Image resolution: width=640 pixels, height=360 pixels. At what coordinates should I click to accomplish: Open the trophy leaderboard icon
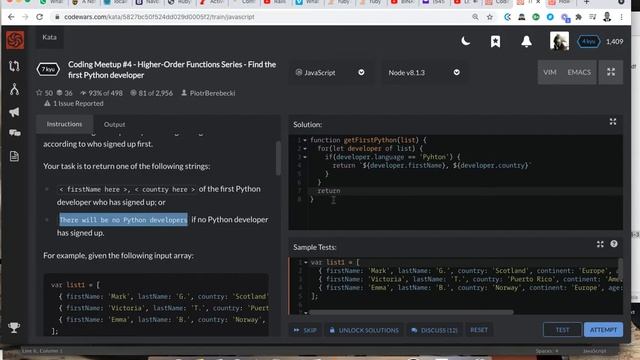[14, 327]
